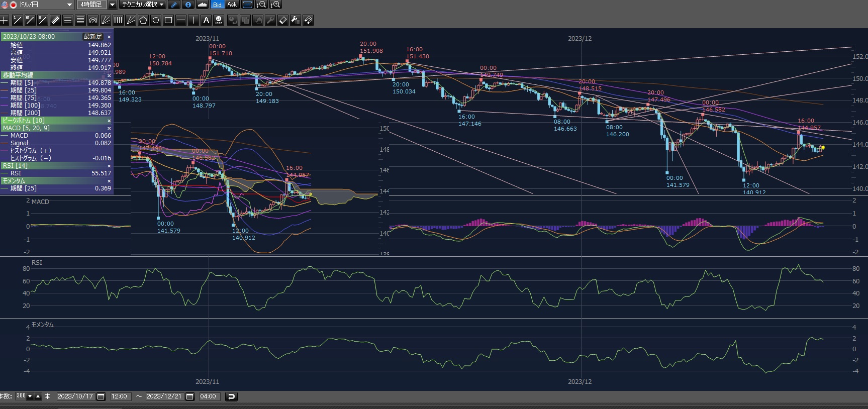Choose the Fibonacci fan drawing tool
This screenshot has height=409, width=868.
pos(106,20)
